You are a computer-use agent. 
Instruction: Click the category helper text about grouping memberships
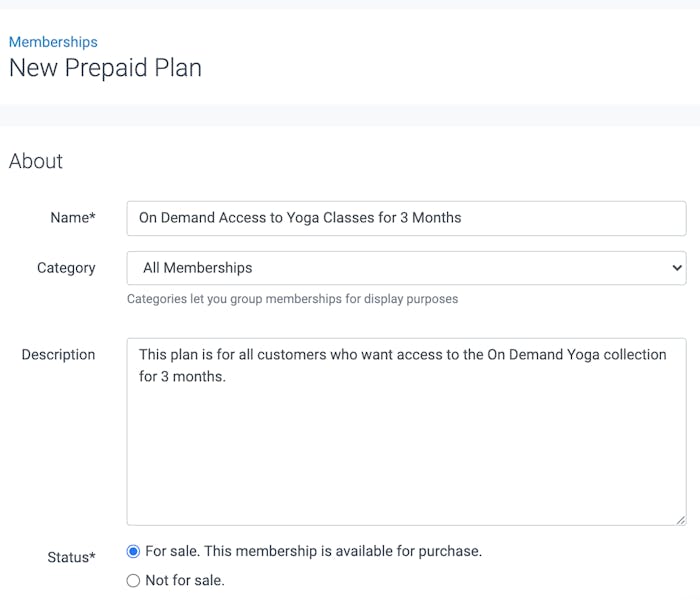pyautogui.click(x=292, y=298)
